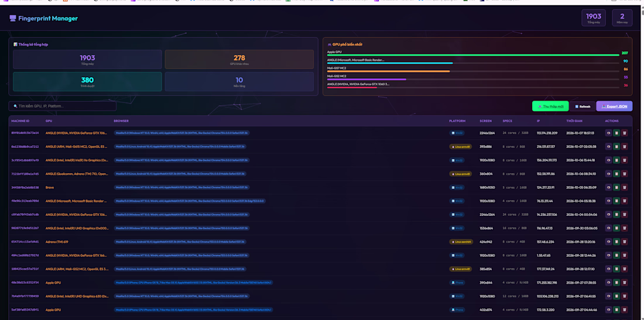Copy the Adreno (TM) 619 row fingerprint
Image resolution: width=644 pixels, height=320 pixels.
tap(616, 242)
